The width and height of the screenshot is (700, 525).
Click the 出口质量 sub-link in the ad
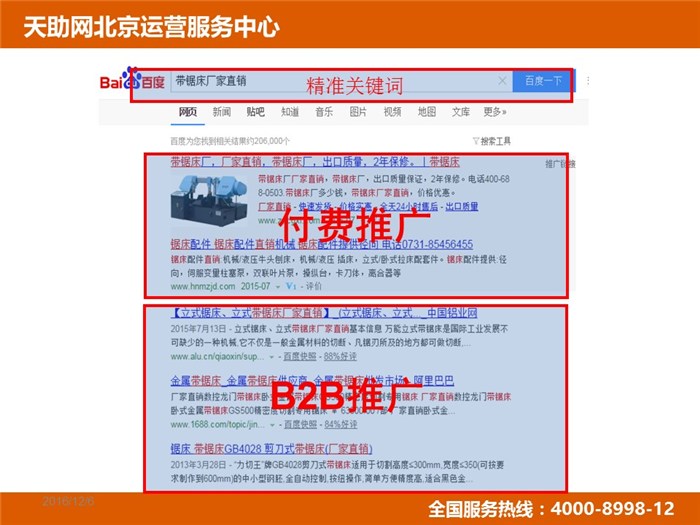[462, 206]
